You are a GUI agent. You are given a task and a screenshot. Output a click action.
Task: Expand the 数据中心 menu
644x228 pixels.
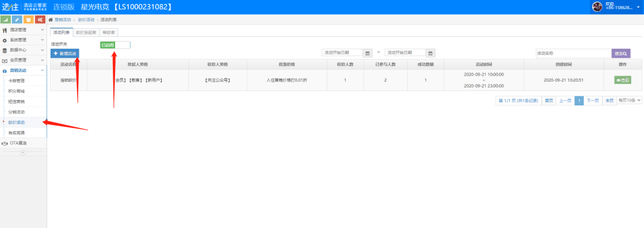coord(23,50)
